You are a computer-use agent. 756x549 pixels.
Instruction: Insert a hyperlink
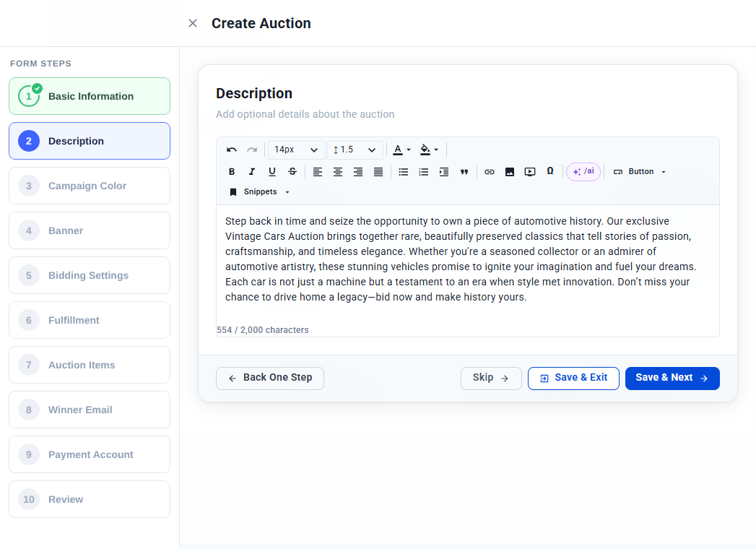click(x=489, y=172)
